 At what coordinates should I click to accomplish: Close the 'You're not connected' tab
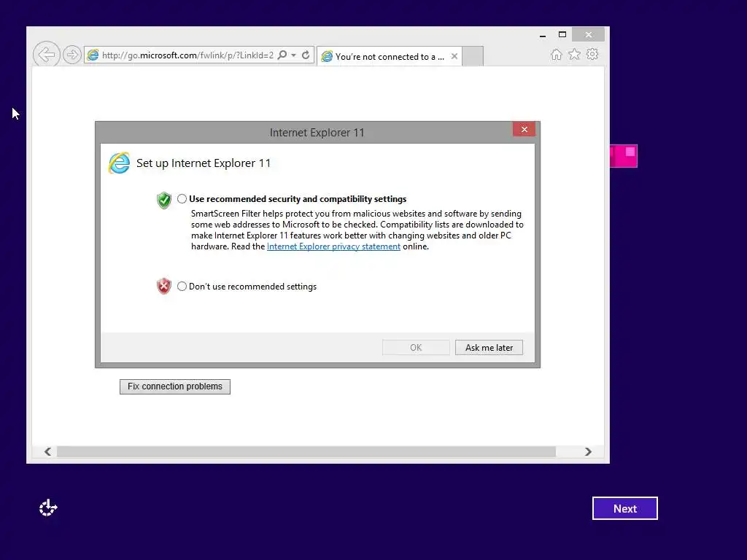pyautogui.click(x=454, y=56)
